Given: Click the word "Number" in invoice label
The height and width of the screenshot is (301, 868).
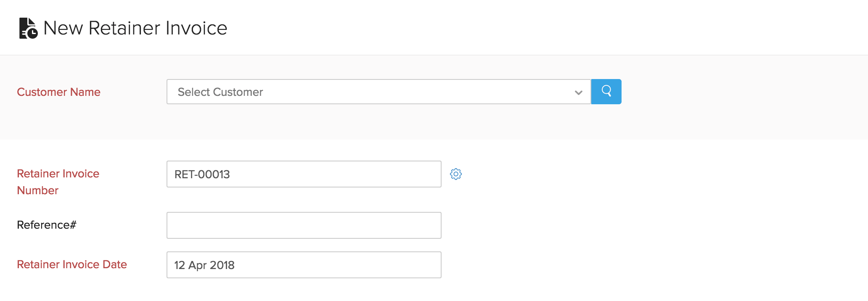Looking at the screenshot, I should click(38, 190).
